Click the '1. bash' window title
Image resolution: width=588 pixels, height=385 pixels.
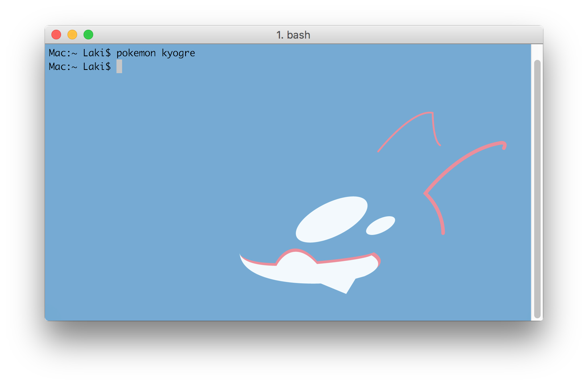click(x=293, y=35)
